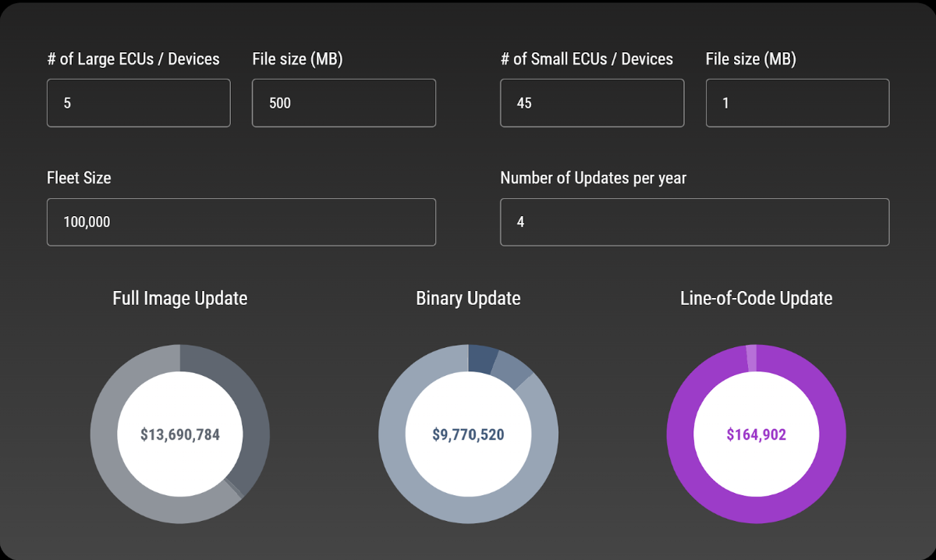This screenshot has width=936, height=560.
Task: Click the $9,770,520 Binary Update cost value
Action: click(468, 435)
